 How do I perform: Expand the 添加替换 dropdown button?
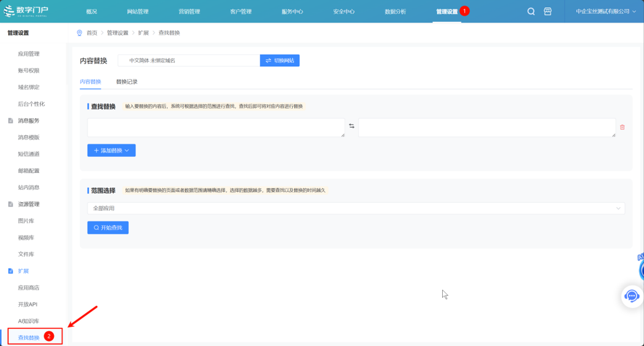tap(111, 150)
